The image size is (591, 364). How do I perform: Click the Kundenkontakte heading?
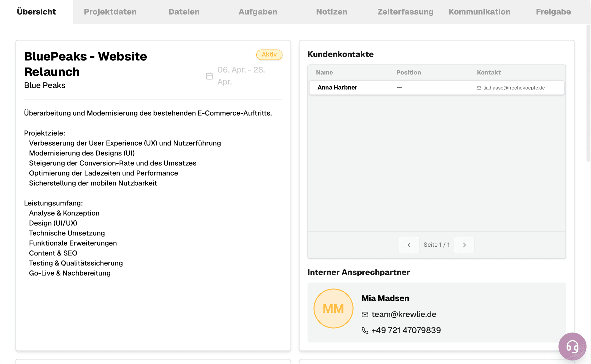pyautogui.click(x=340, y=54)
